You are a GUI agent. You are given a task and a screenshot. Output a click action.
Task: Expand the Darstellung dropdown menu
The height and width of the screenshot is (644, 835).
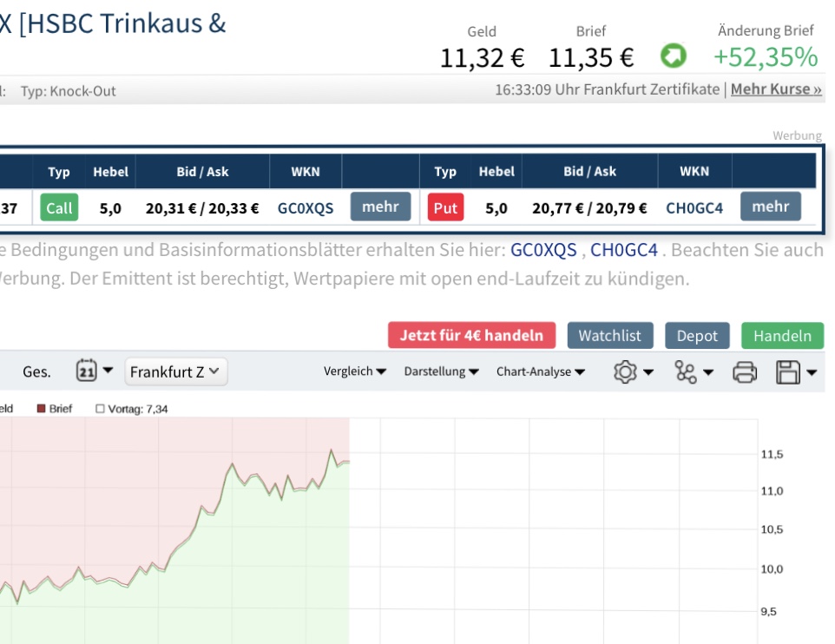(441, 371)
